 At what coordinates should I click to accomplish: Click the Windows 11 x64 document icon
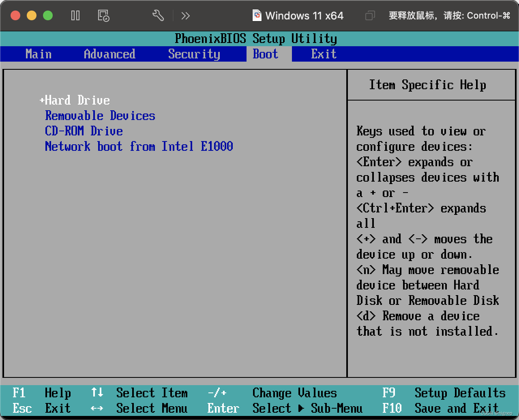click(x=257, y=15)
